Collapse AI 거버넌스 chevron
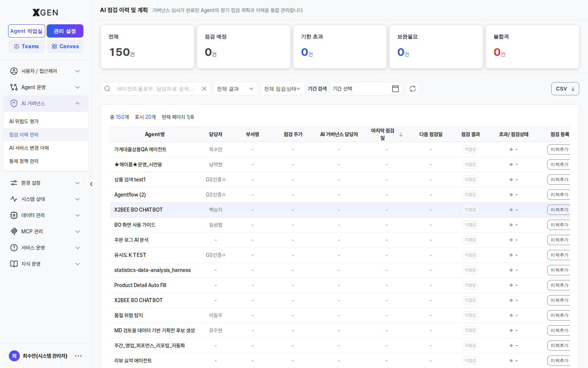 coord(78,103)
